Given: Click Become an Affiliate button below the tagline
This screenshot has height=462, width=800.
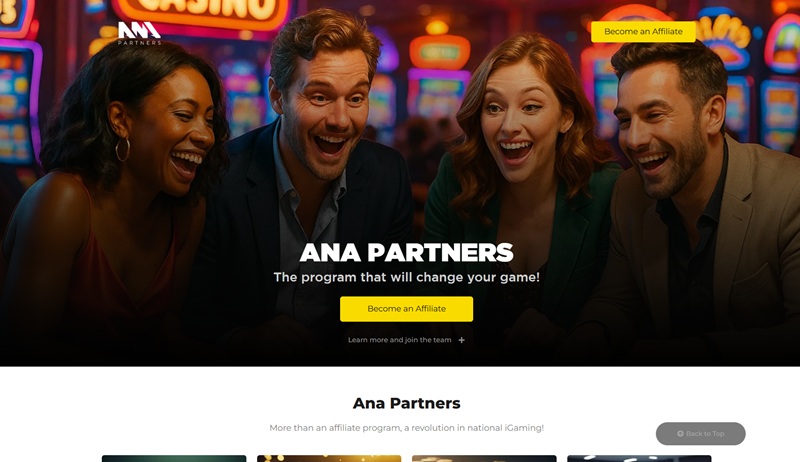Looking at the screenshot, I should click(x=406, y=309).
